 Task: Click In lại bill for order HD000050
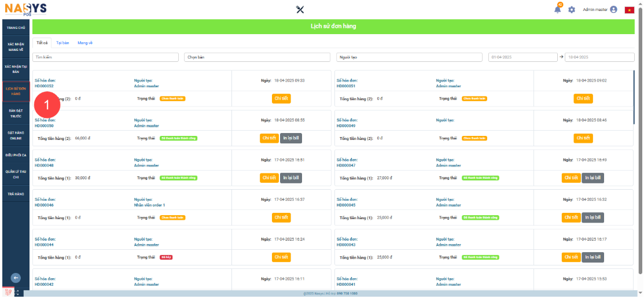pos(291,138)
